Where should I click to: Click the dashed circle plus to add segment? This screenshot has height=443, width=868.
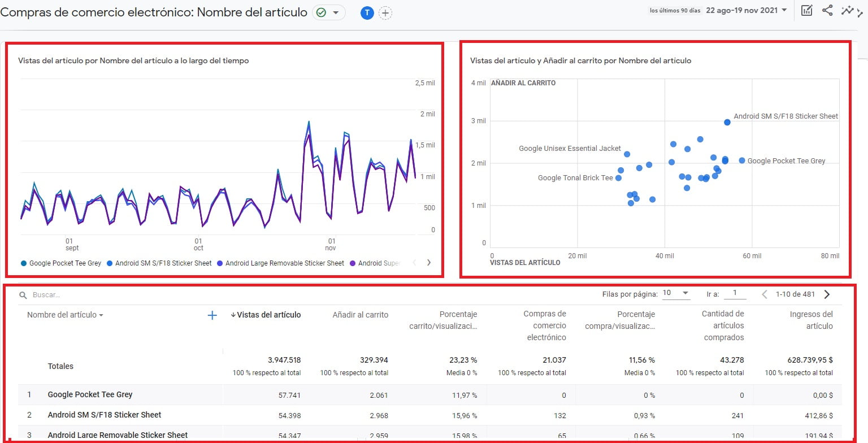[x=385, y=12]
